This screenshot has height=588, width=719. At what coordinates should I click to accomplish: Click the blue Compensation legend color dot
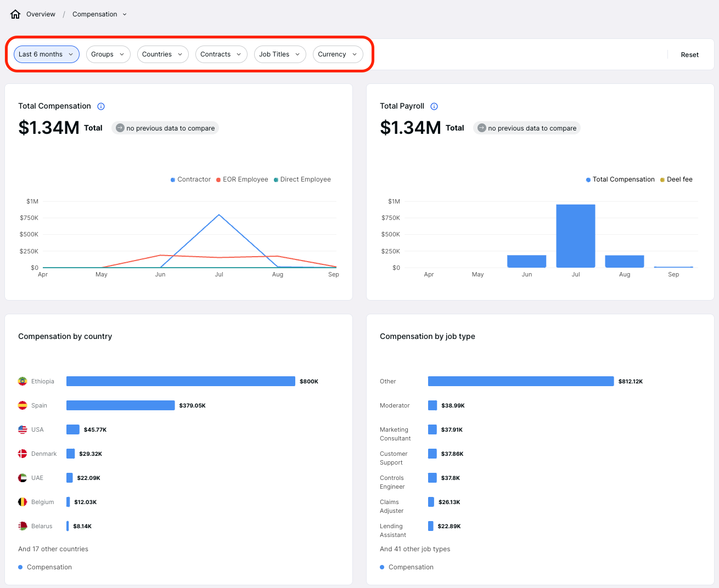pyautogui.click(x=20, y=567)
